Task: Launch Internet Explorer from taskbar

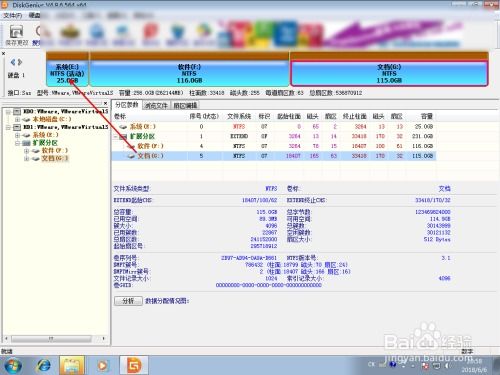Action: 44,365
